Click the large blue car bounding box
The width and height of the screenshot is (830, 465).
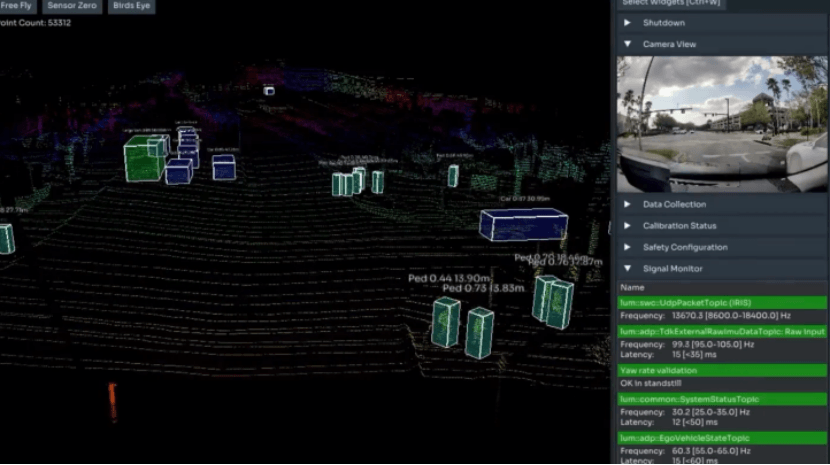523,225
